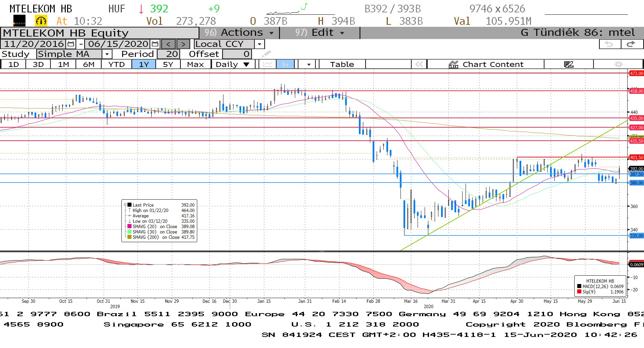Select the Max range tab
This screenshot has width=644, height=348.
[196, 64]
